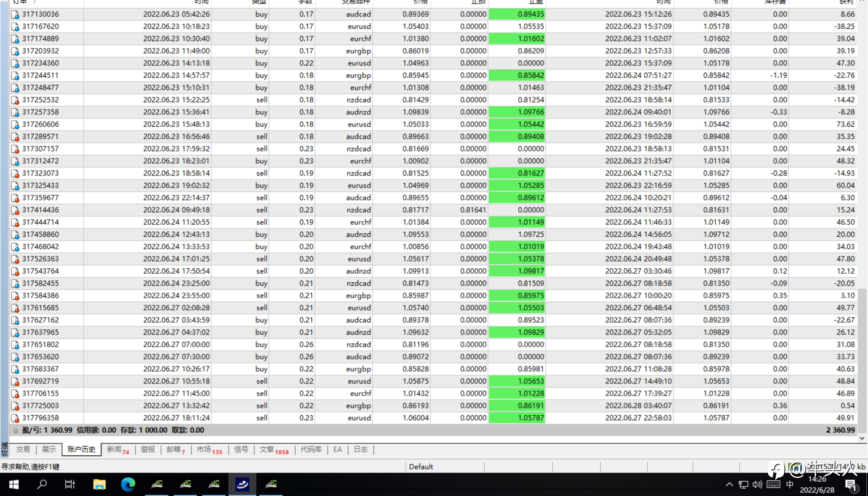Open Windows search from the taskbar
868x496 pixels.
pyautogui.click(x=42, y=484)
